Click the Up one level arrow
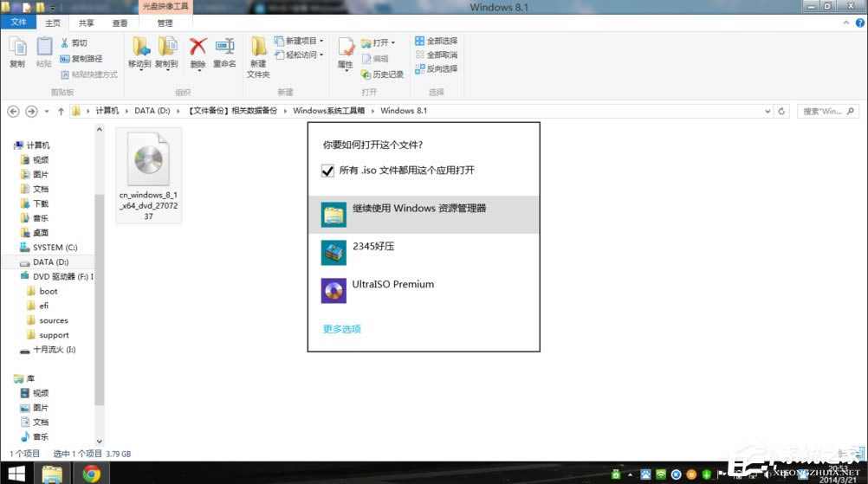This screenshot has height=484, width=868. click(x=61, y=111)
